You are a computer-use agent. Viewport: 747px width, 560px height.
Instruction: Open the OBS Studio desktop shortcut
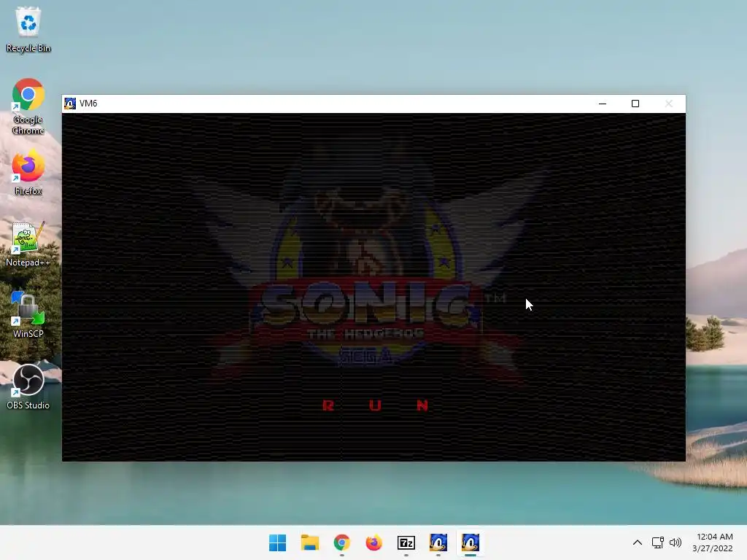28,386
